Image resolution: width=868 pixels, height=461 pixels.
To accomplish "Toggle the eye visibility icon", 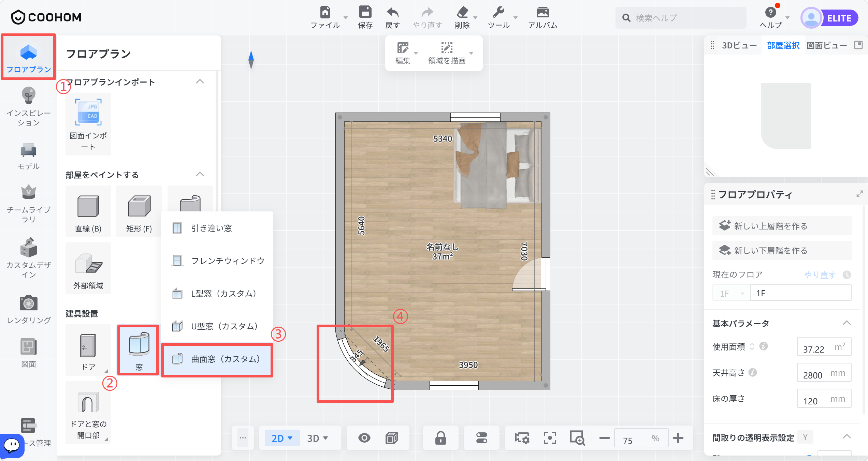I will (364, 438).
